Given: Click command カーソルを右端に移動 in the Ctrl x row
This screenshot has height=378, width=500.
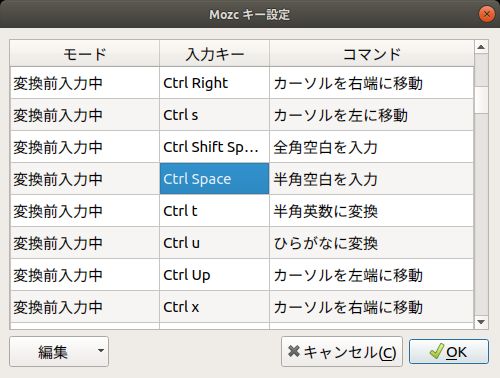Looking at the screenshot, I should 371,307.
